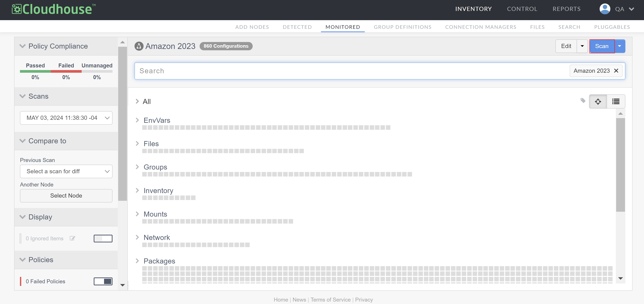Viewport: 644px width, 304px height.
Task: Open the Home footer link
Action: coord(281,300)
